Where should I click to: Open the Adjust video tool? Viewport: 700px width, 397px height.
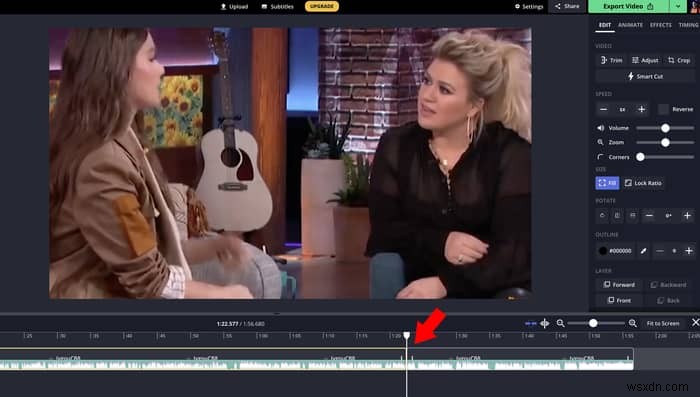[x=645, y=60]
